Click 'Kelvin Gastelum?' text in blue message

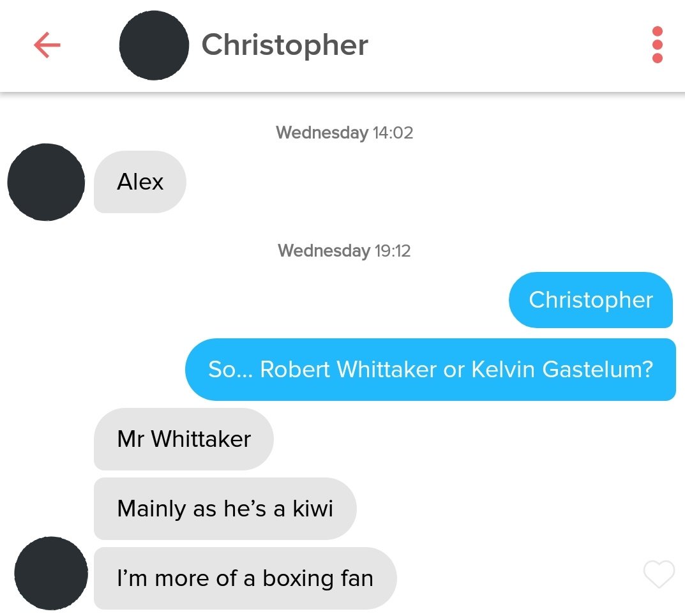click(562, 370)
